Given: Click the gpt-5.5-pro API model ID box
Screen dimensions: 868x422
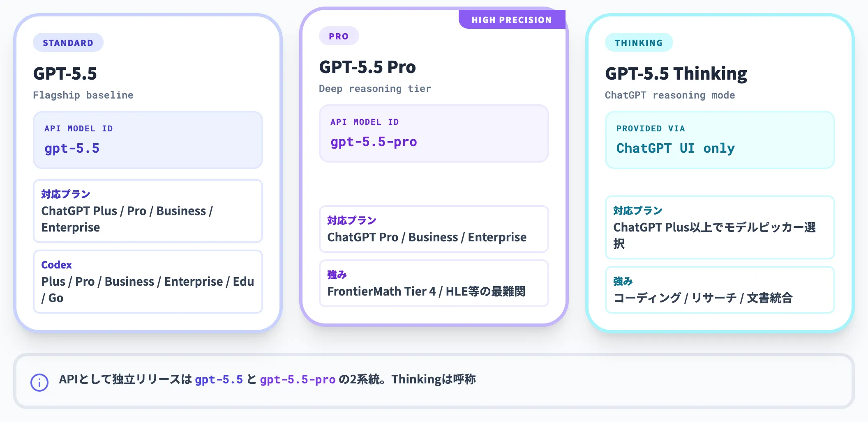Looking at the screenshot, I should (x=434, y=133).
